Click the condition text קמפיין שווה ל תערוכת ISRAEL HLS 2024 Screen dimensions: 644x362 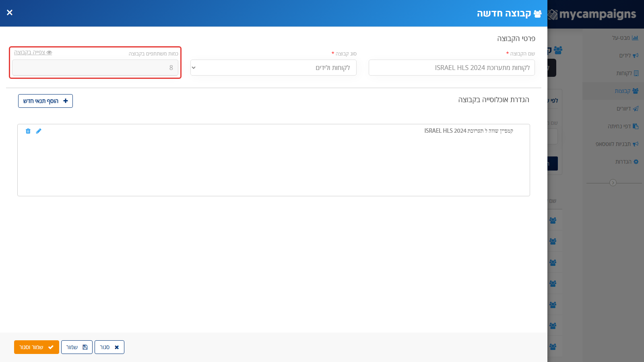point(469,131)
